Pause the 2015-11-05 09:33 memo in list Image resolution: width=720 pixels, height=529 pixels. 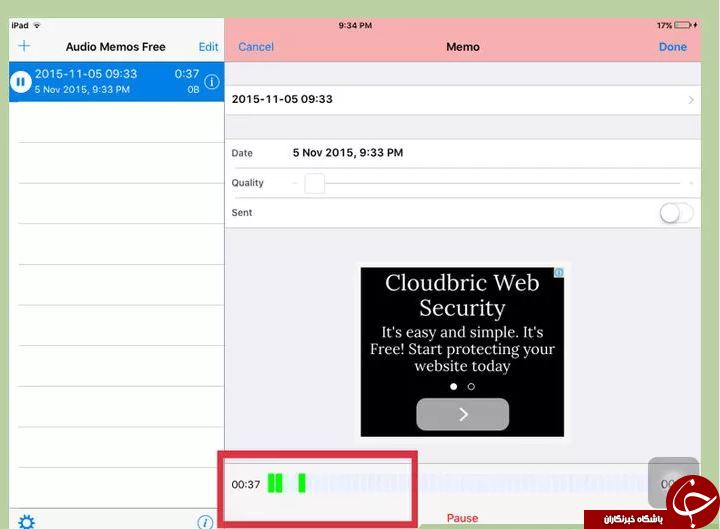(x=21, y=82)
